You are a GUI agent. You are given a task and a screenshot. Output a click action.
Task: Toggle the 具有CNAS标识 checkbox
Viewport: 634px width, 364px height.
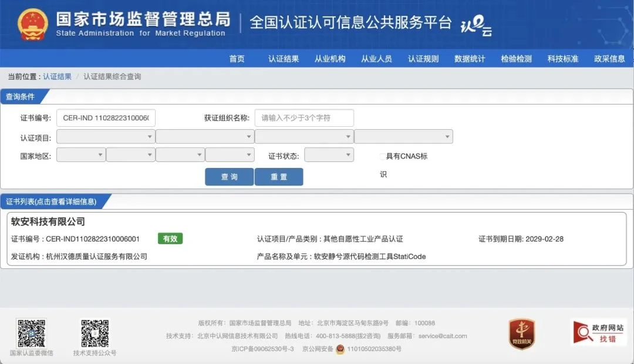tap(382, 156)
